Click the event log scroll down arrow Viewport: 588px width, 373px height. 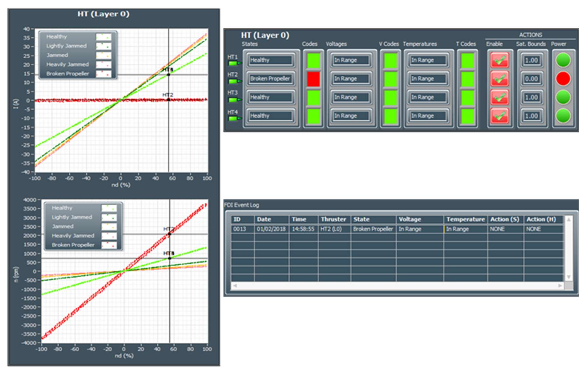568,277
